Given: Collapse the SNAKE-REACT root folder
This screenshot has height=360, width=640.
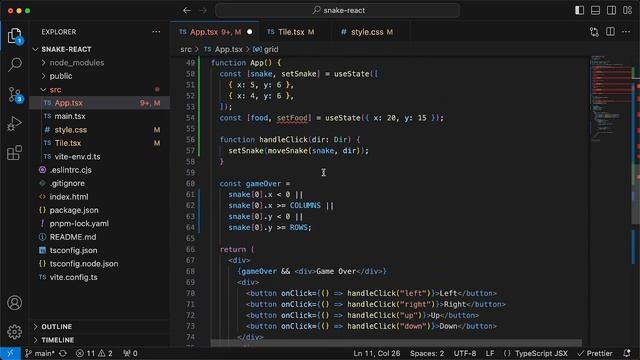Looking at the screenshot, I should coord(100,49).
